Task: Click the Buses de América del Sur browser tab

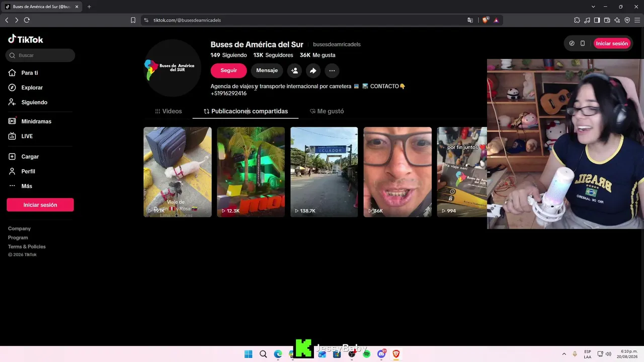Action: pyautogui.click(x=41, y=7)
